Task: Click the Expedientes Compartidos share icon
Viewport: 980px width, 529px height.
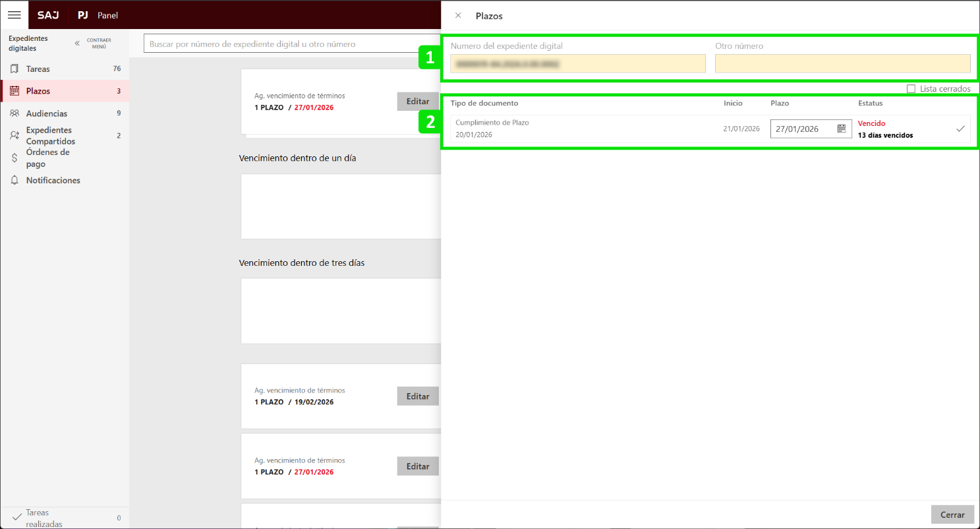Action: 14,136
